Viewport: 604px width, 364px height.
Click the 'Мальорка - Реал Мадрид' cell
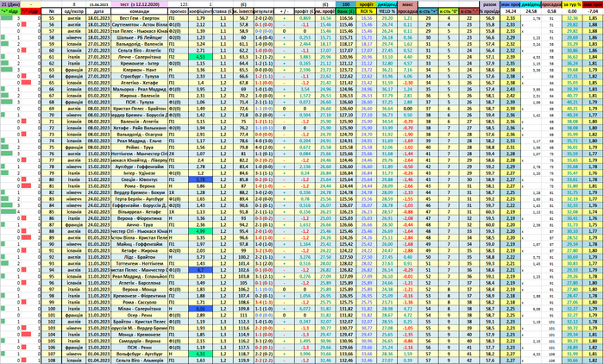tap(140, 89)
